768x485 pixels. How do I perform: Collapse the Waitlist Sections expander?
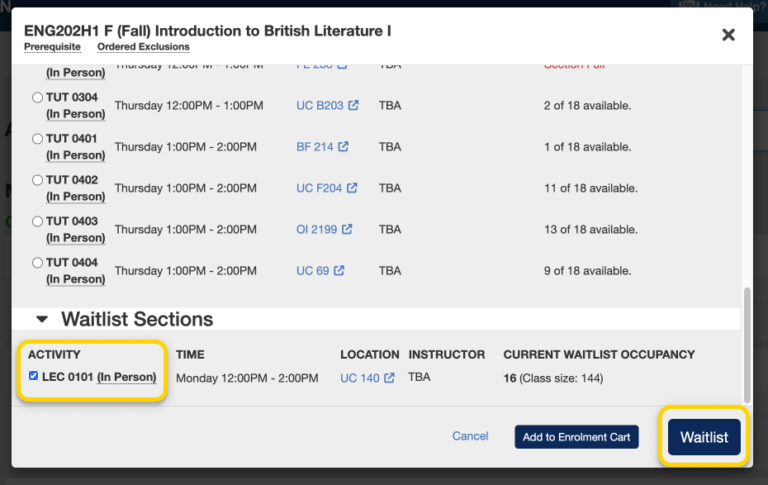click(x=42, y=320)
